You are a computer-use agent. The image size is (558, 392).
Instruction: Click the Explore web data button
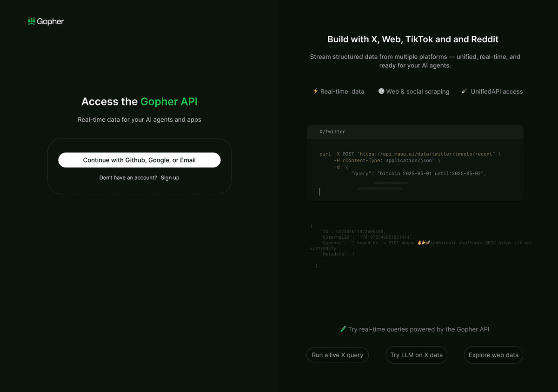[493, 355]
